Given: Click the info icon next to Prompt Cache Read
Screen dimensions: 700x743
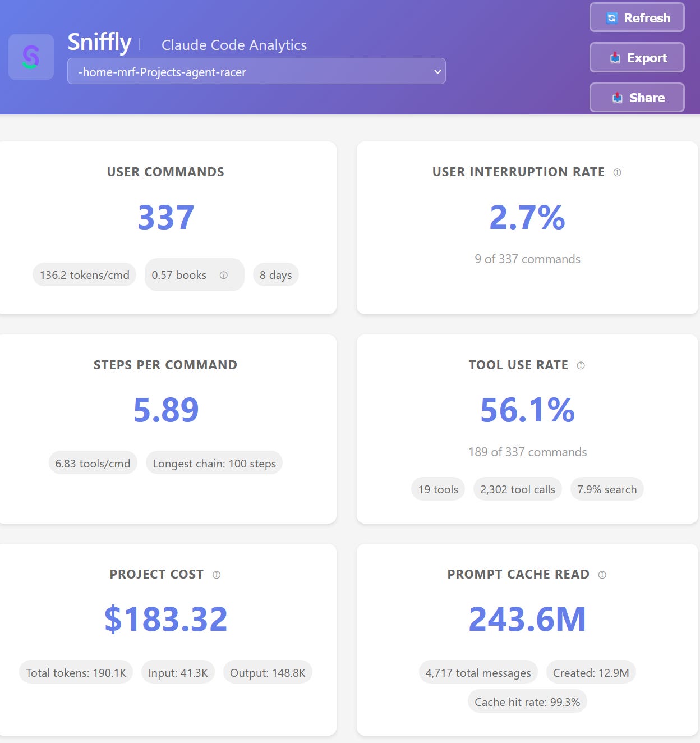Looking at the screenshot, I should [602, 575].
